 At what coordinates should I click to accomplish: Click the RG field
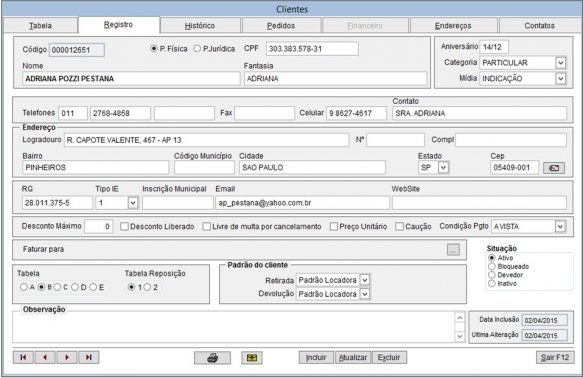tap(57, 203)
